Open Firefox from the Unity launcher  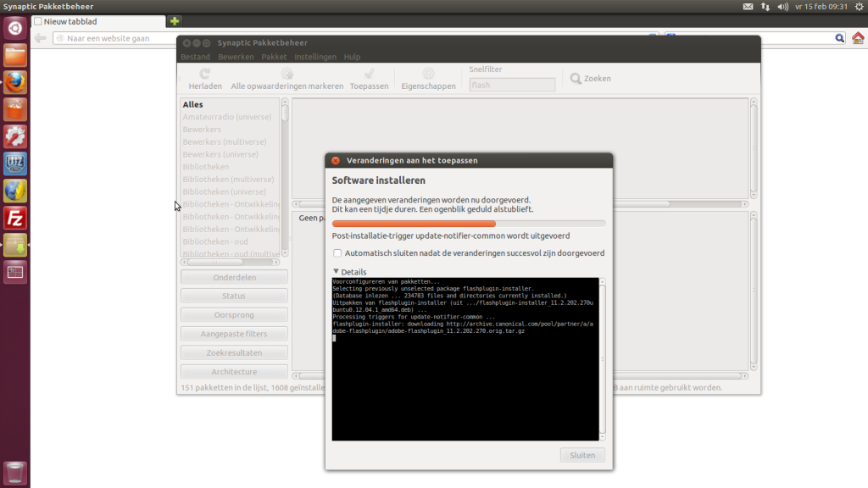coord(15,82)
